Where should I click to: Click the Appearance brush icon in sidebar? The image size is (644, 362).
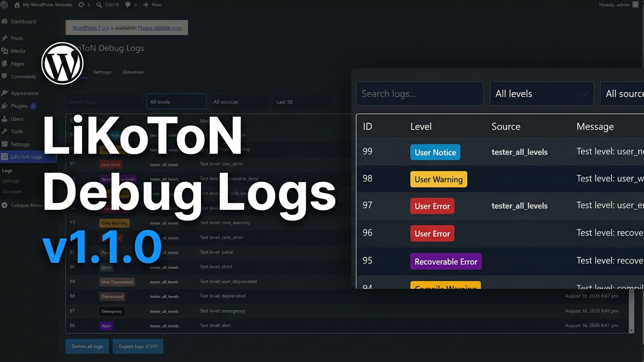click(4, 93)
